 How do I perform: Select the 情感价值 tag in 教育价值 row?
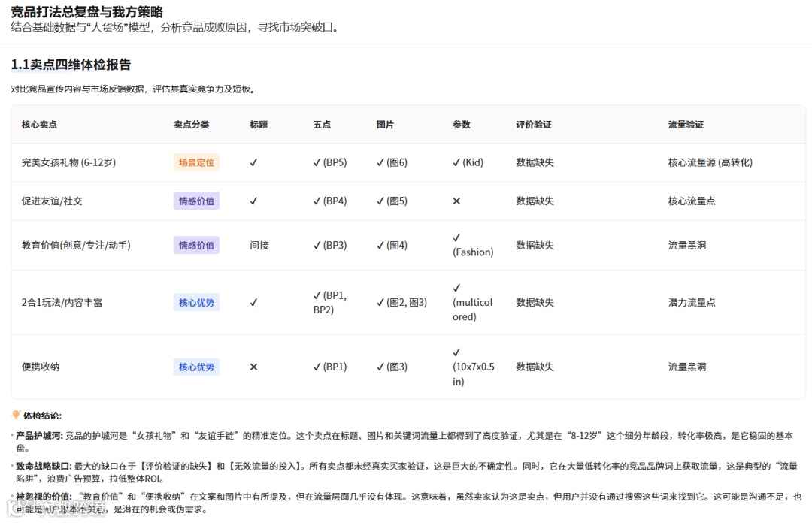click(x=196, y=246)
